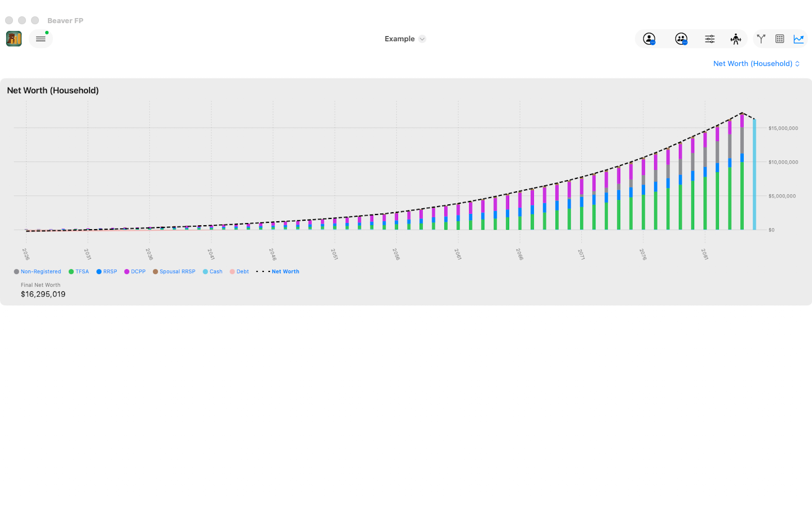Click the light blue final Cash bar

pyautogui.click(x=754, y=174)
